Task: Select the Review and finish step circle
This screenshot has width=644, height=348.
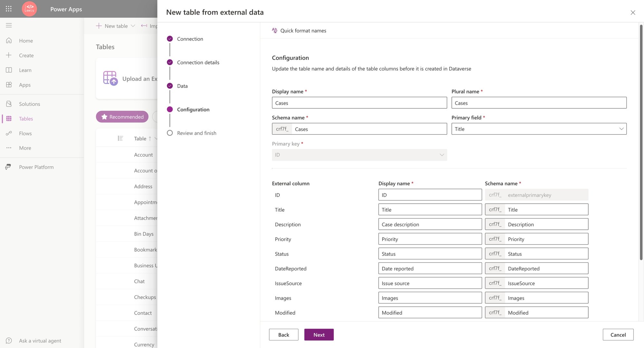Action: pyautogui.click(x=170, y=133)
